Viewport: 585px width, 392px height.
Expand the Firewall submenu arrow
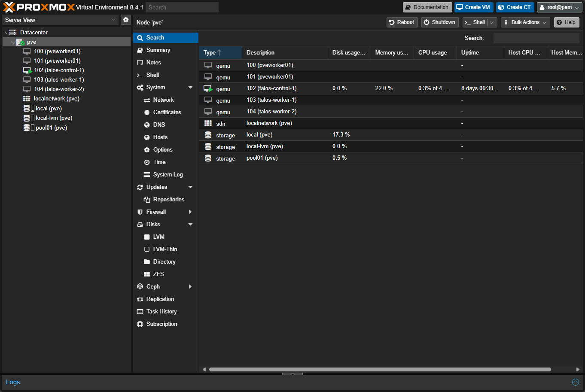click(x=190, y=212)
